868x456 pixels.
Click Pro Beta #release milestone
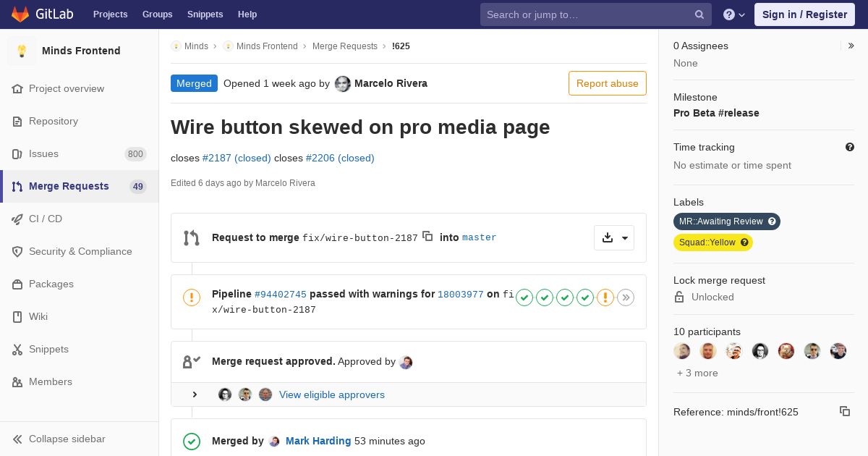click(716, 113)
